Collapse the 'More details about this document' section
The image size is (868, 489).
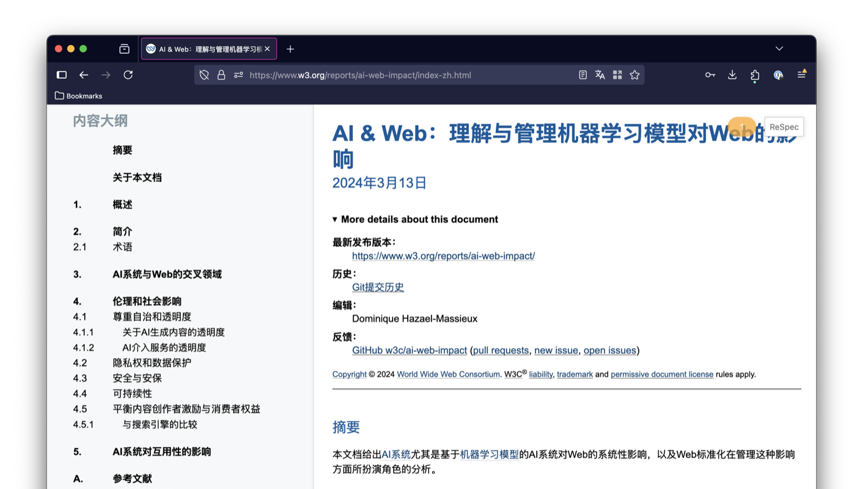(x=416, y=219)
